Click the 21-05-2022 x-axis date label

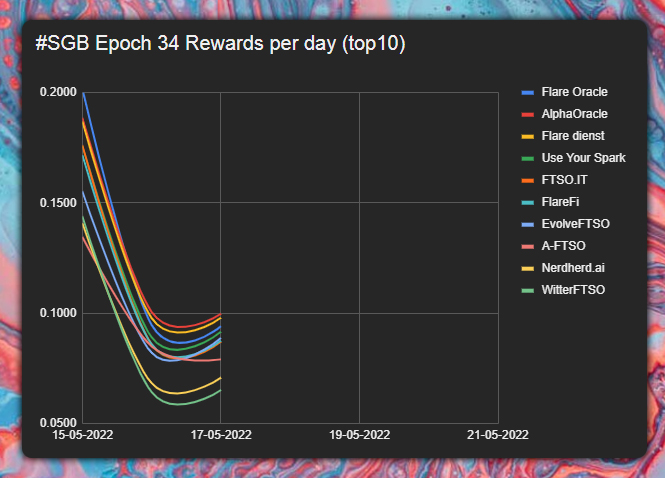coord(498,435)
